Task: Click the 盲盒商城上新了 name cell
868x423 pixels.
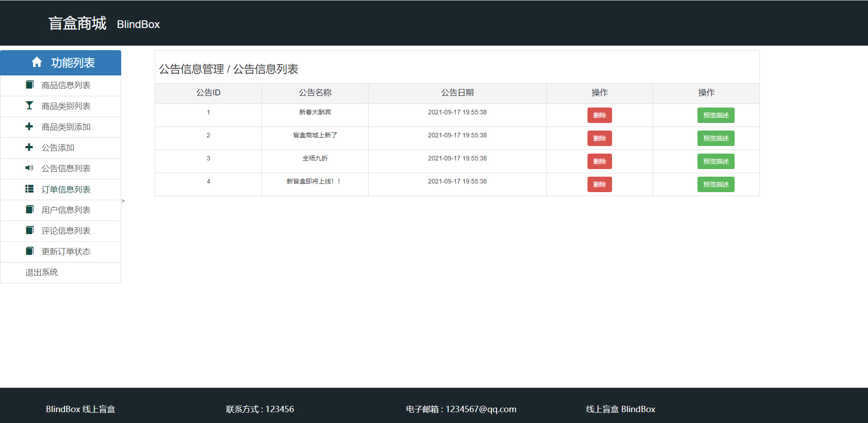Action: tap(315, 138)
